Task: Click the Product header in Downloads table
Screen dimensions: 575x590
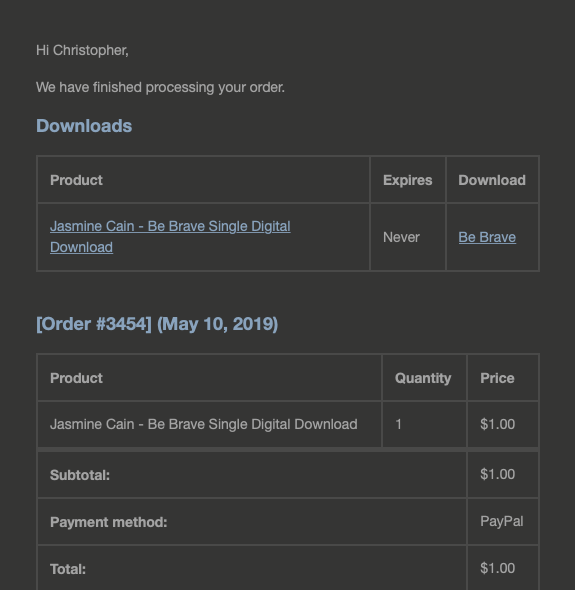Action: pos(76,180)
